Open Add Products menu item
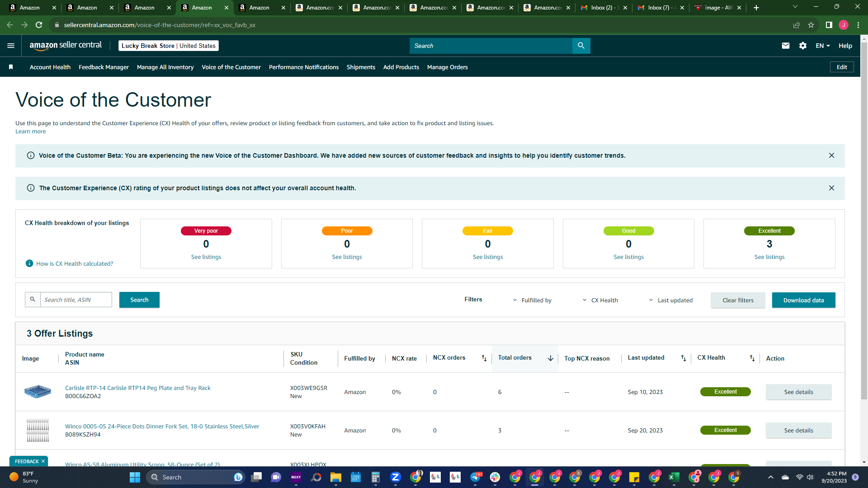Image resolution: width=868 pixels, height=488 pixels. click(401, 67)
